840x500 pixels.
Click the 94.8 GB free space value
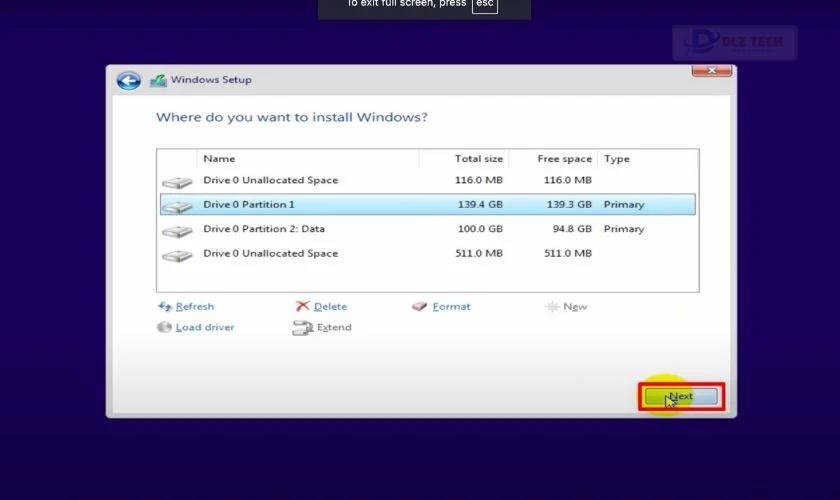pos(572,229)
